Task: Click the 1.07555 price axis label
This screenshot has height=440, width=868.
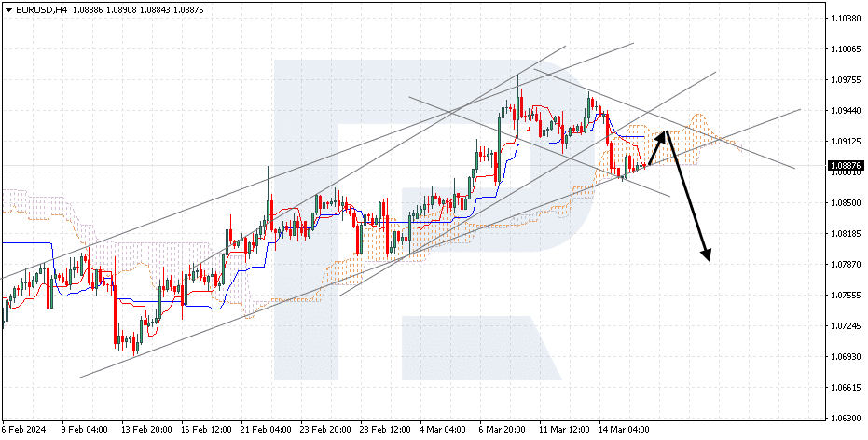Action: point(845,295)
